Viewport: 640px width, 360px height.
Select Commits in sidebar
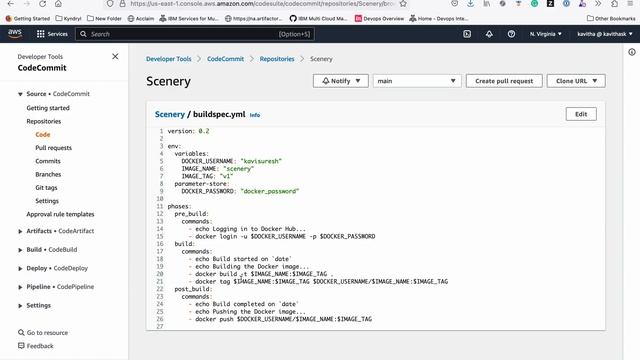(48, 161)
